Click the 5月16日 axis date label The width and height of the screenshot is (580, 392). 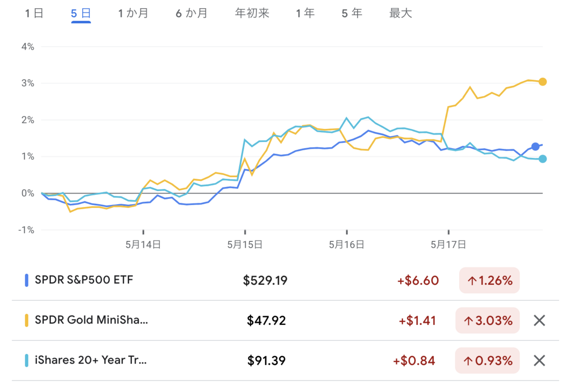pyautogui.click(x=347, y=245)
